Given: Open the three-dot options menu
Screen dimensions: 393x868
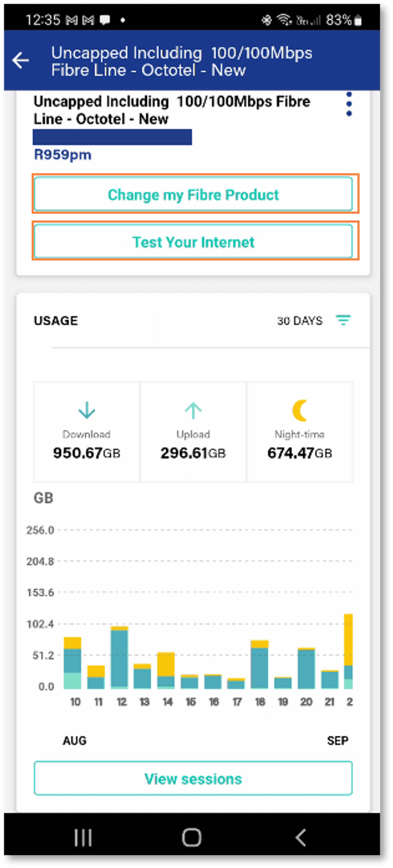Looking at the screenshot, I should coord(348,103).
